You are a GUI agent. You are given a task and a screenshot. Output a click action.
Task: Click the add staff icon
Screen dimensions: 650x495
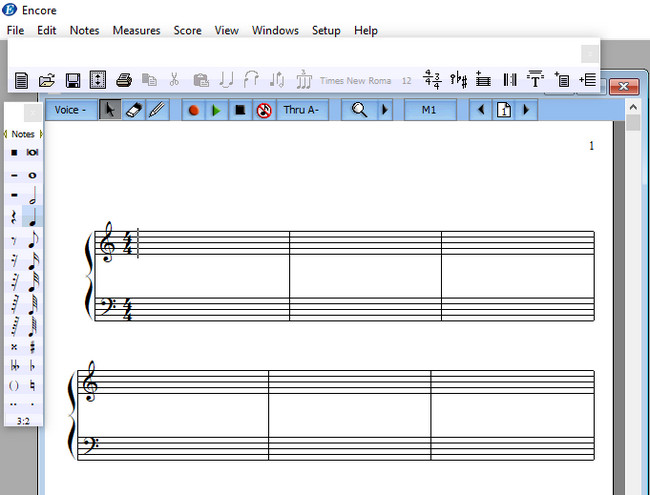pyautogui.click(x=483, y=79)
